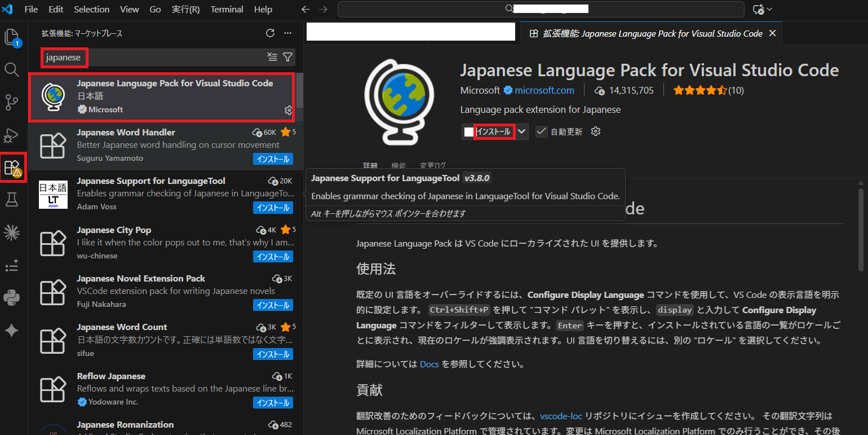868x435 pixels.
Task: Open the File menu
Action: 31,9
